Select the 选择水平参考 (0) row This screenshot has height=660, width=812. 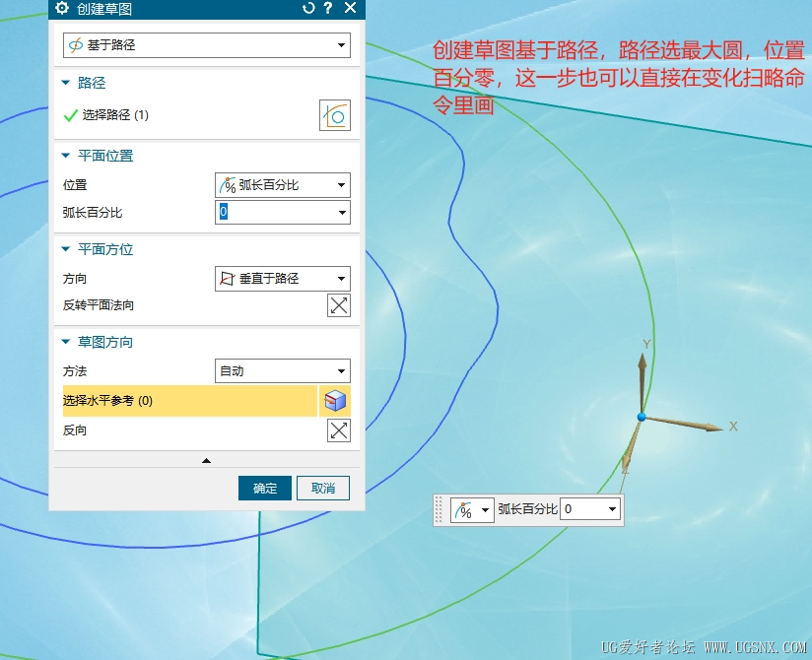[x=189, y=401]
